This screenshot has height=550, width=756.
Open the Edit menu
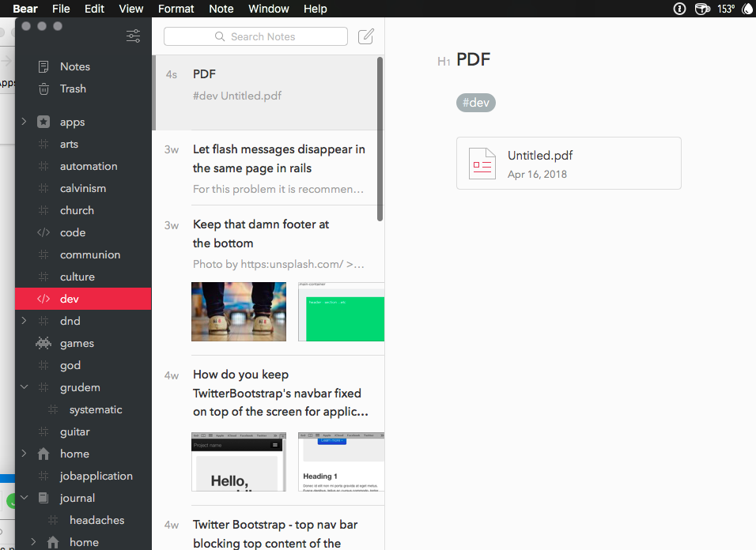pyautogui.click(x=94, y=9)
